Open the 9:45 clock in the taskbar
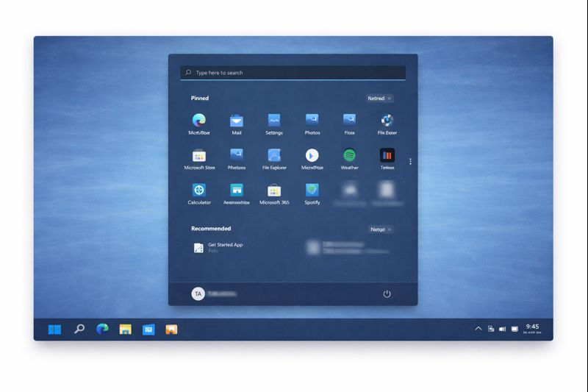Screen dimensions: 588x392 click(532, 329)
